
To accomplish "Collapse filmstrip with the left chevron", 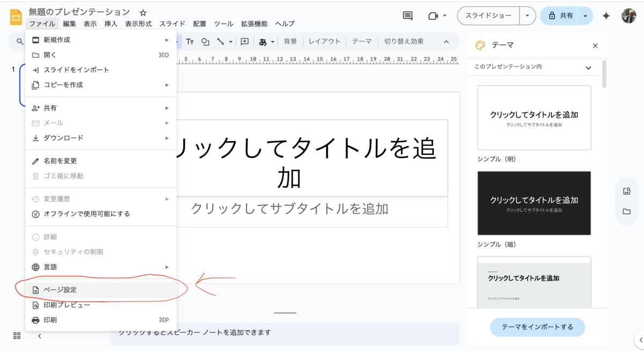I will tap(39, 336).
